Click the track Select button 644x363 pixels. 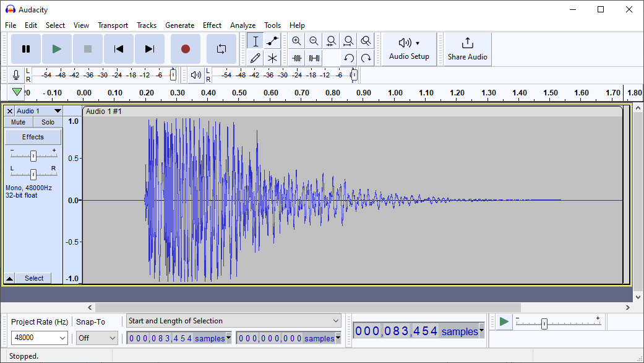[x=34, y=278]
